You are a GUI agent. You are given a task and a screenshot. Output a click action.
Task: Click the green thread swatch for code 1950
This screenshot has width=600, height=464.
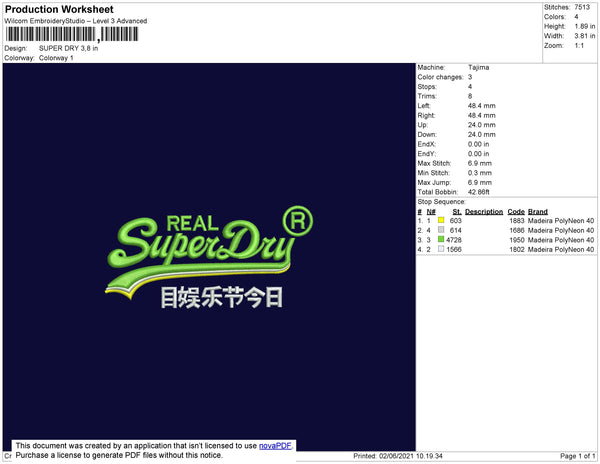click(x=441, y=239)
